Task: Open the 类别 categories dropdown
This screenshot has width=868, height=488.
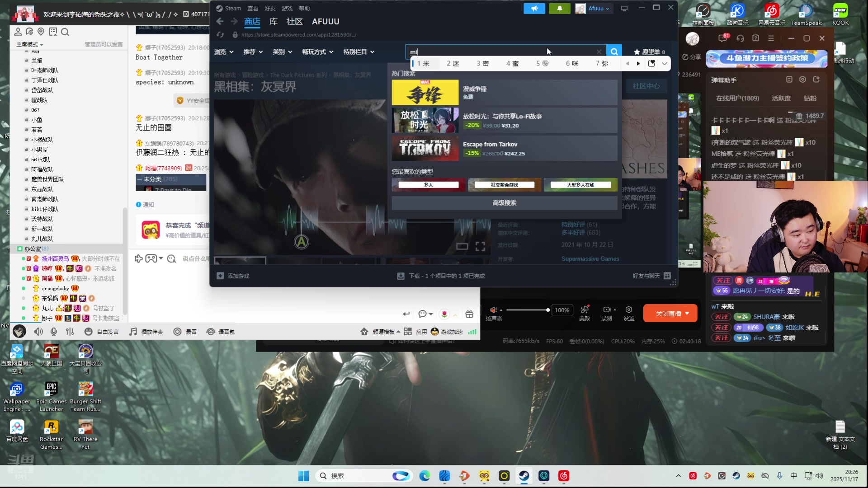Action: click(x=282, y=52)
